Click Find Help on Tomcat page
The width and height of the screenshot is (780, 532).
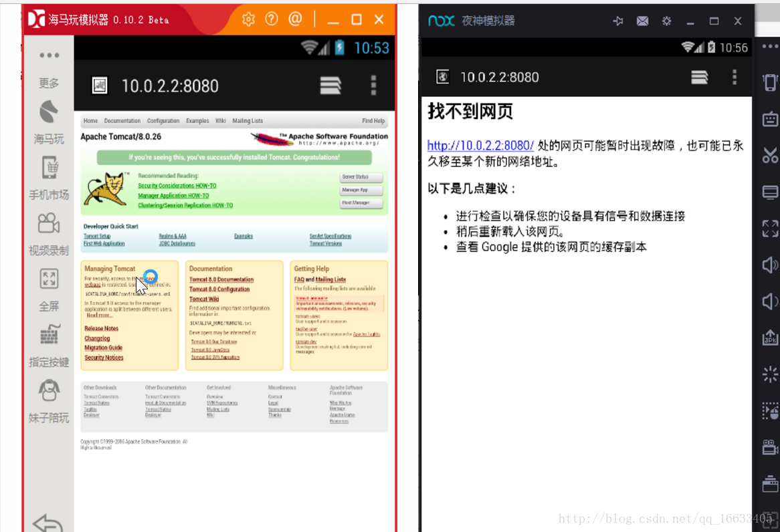pyautogui.click(x=373, y=121)
